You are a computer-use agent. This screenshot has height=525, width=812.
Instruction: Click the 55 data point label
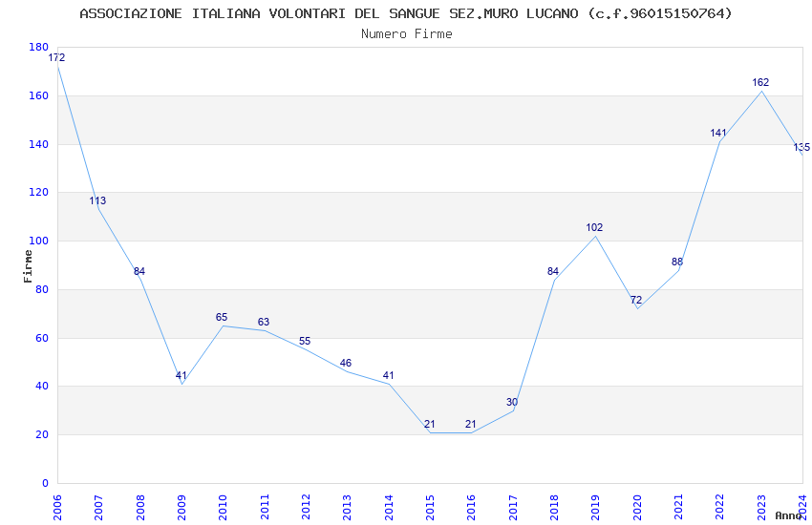coord(305,342)
